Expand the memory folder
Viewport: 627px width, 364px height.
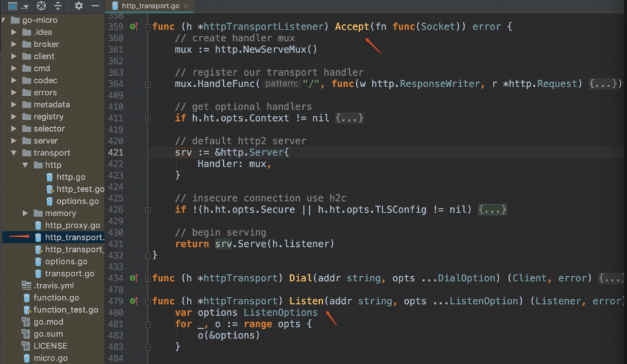pyautogui.click(x=26, y=214)
